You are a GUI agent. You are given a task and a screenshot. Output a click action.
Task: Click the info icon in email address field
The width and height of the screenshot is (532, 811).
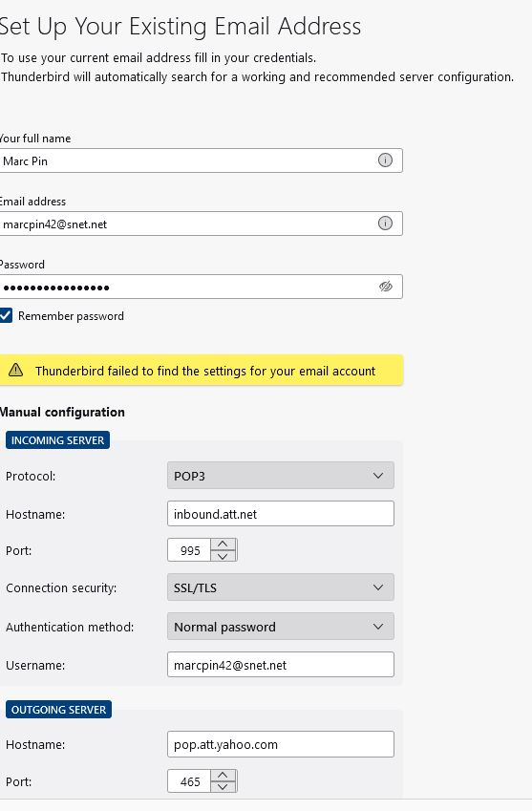pos(385,224)
